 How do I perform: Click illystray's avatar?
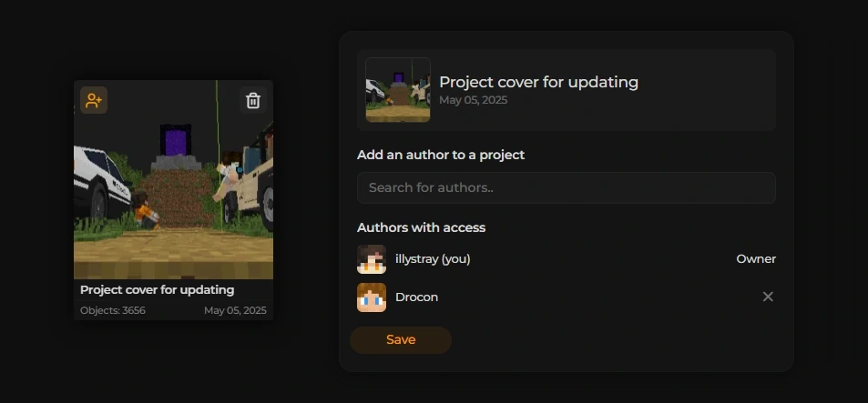click(x=372, y=259)
